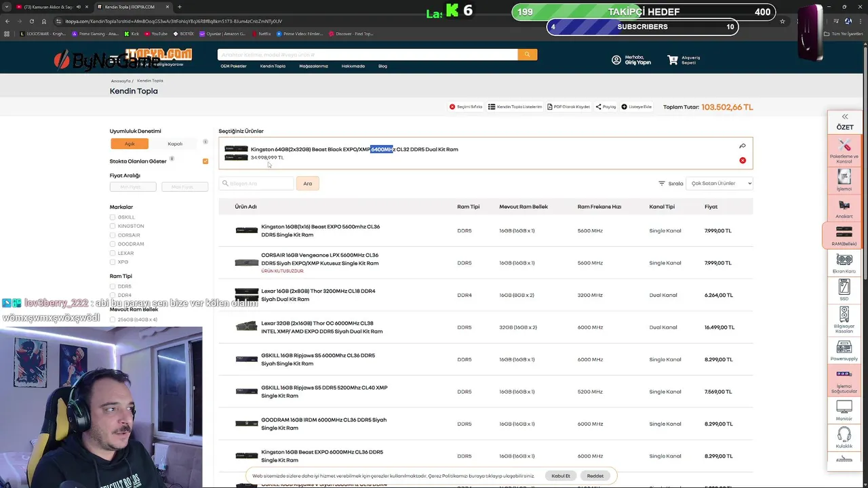Open CORSAIR 16GB Vengeance LPX product

click(x=319, y=259)
